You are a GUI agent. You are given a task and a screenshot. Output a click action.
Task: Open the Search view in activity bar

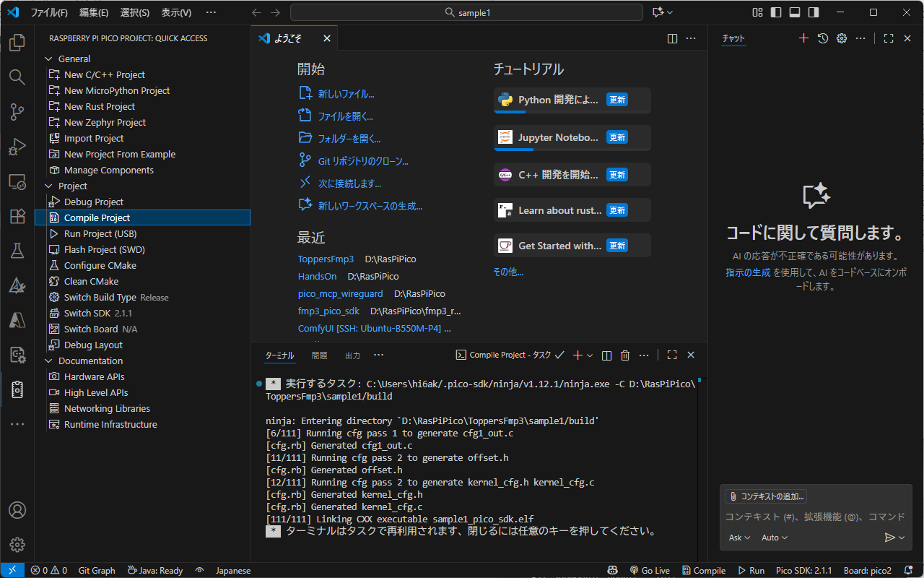click(x=17, y=77)
